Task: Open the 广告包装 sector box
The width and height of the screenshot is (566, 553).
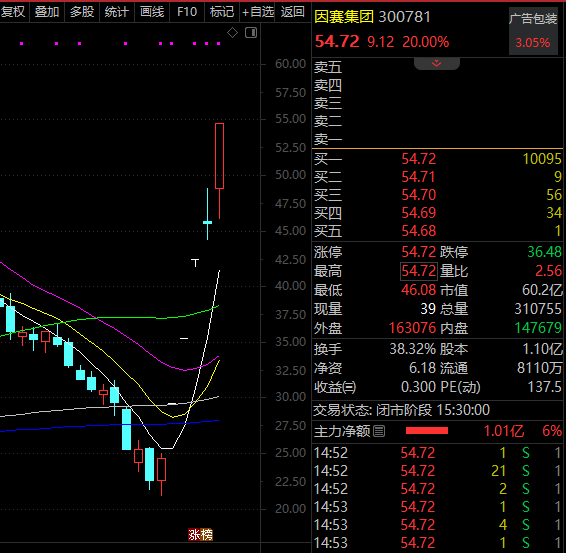Action: (x=533, y=31)
